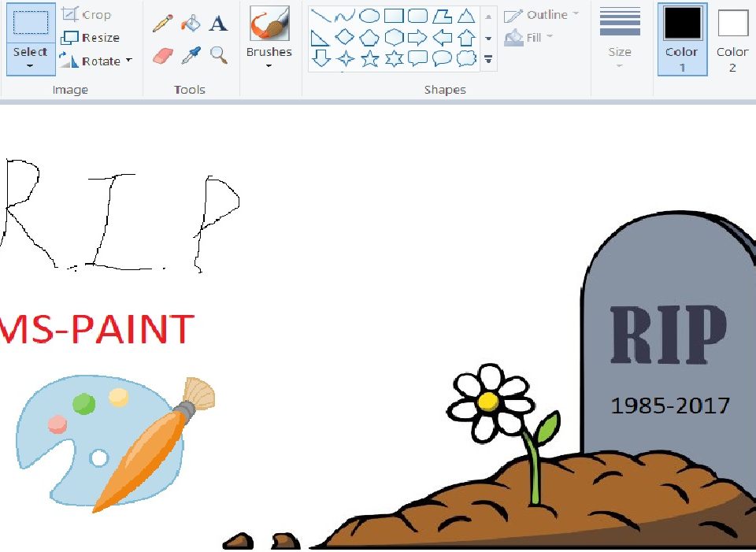
Task: Select the Oval shape
Action: point(369,15)
